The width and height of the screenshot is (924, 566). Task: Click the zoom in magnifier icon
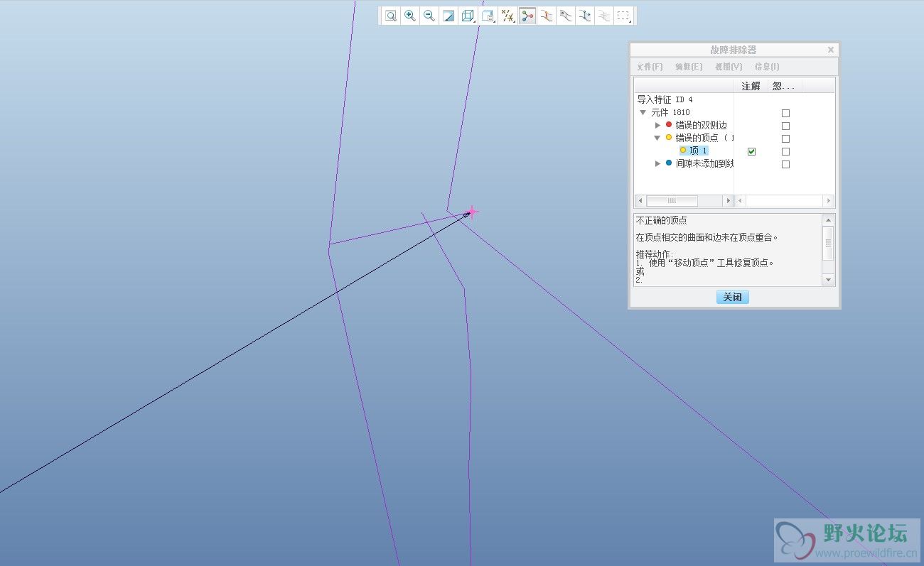[410, 16]
